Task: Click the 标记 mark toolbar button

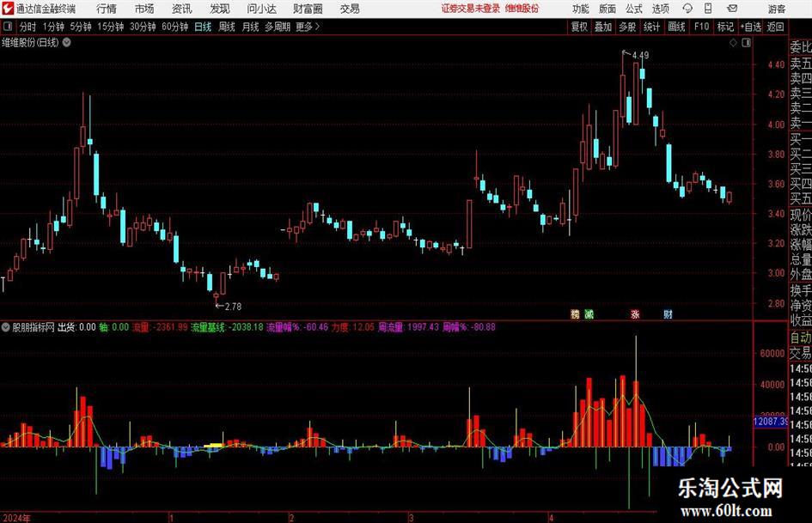Action: (x=725, y=27)
